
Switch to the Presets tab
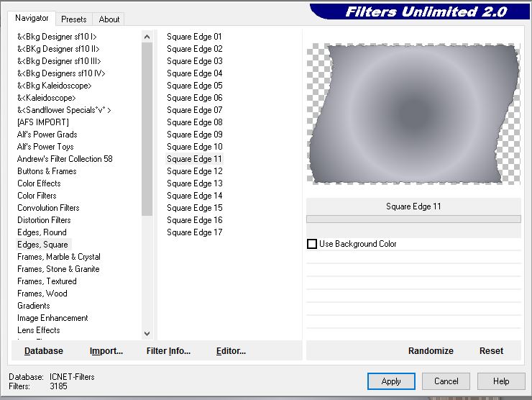pyautogui.click(x=73, y=19)
